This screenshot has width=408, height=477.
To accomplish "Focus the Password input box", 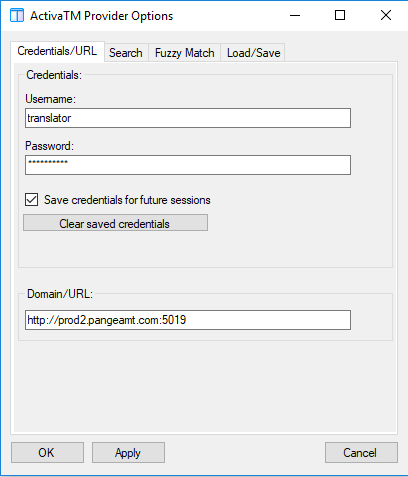I will pyautogui.click(x=188, y=165).
